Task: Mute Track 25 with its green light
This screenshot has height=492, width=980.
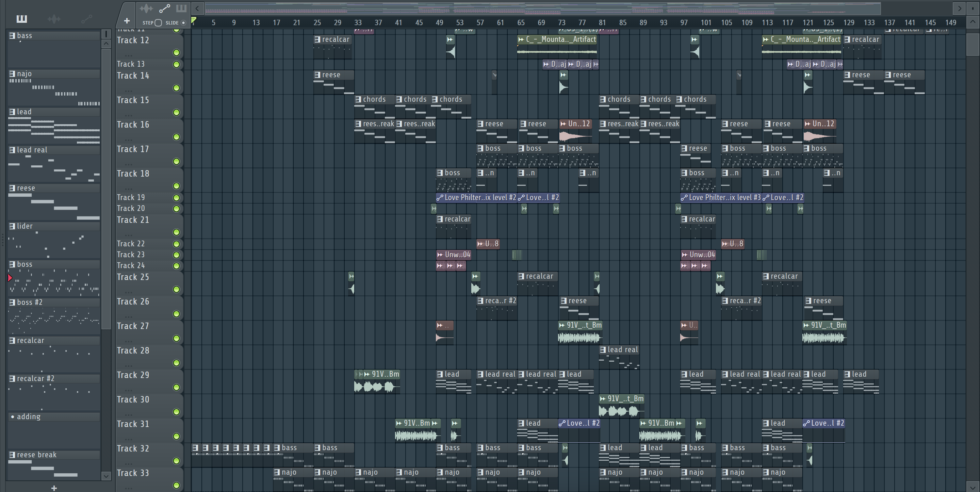Action: pyautogui.click(x=176, y=290)
